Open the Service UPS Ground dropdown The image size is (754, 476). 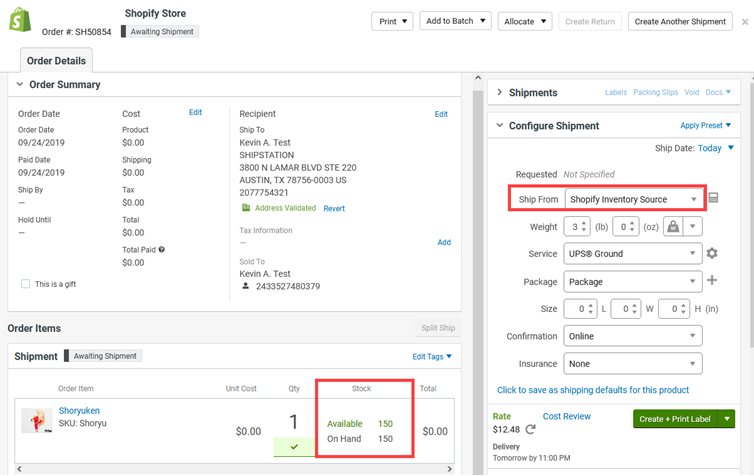pos(633,253)
